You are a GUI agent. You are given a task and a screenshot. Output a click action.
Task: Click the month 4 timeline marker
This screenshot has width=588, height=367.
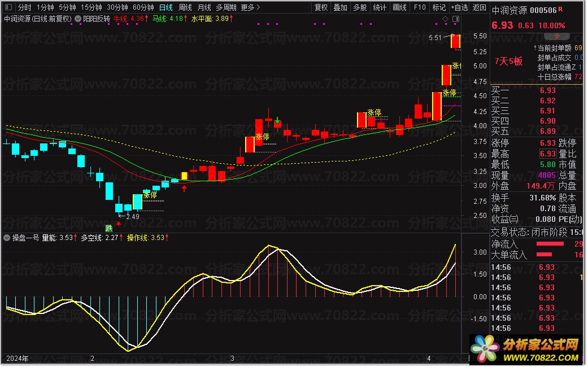coord(429,359)
